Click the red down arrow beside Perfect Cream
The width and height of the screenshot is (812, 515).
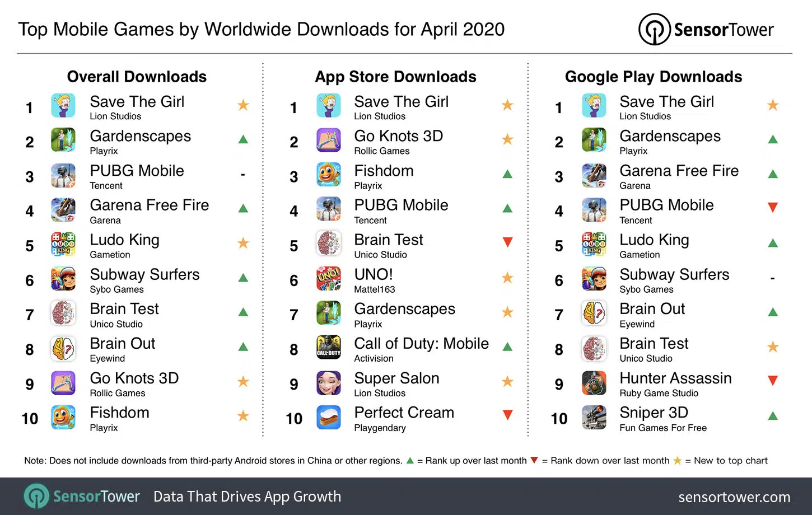(x=507, y=415)
